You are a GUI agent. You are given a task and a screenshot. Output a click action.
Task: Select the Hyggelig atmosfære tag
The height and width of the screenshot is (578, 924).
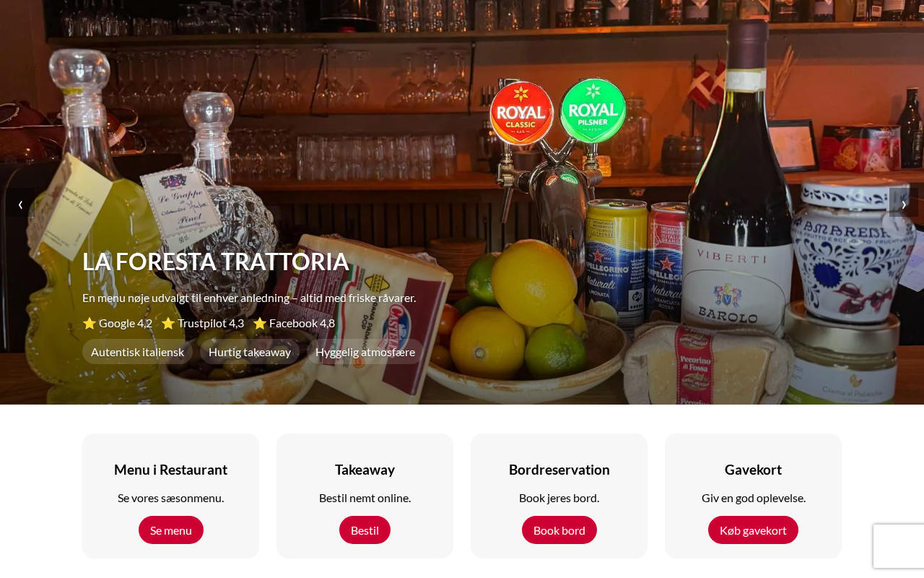pyautogui.click(x=365, y=352)
